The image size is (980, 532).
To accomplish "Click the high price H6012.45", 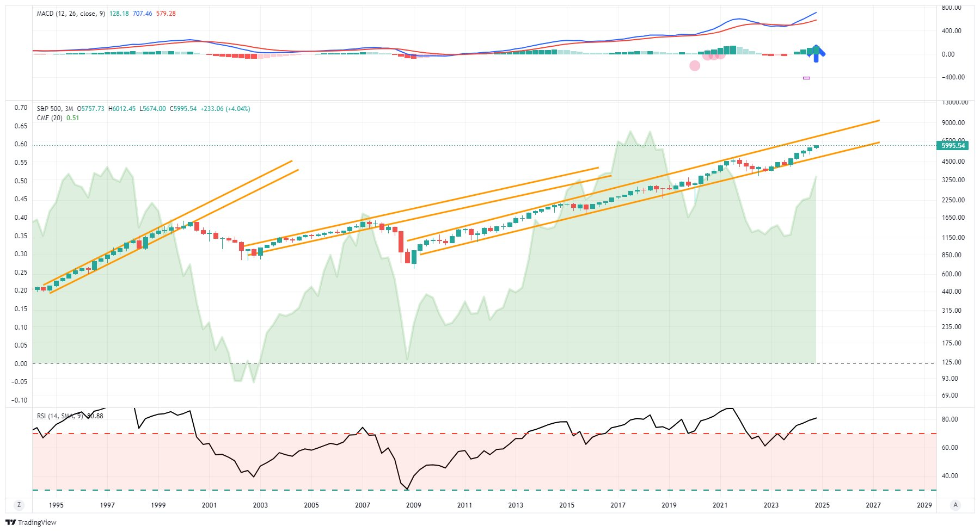I will tap(122, 109).
